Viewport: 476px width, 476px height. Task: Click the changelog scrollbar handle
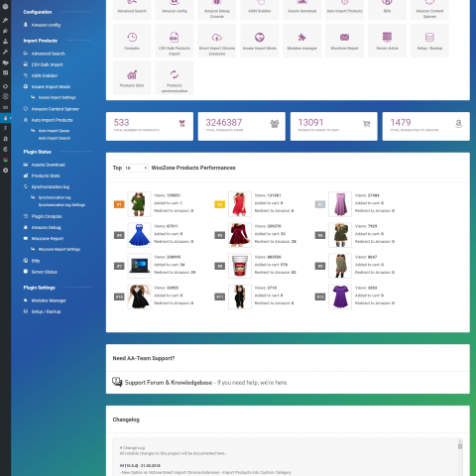coord(460,446)
